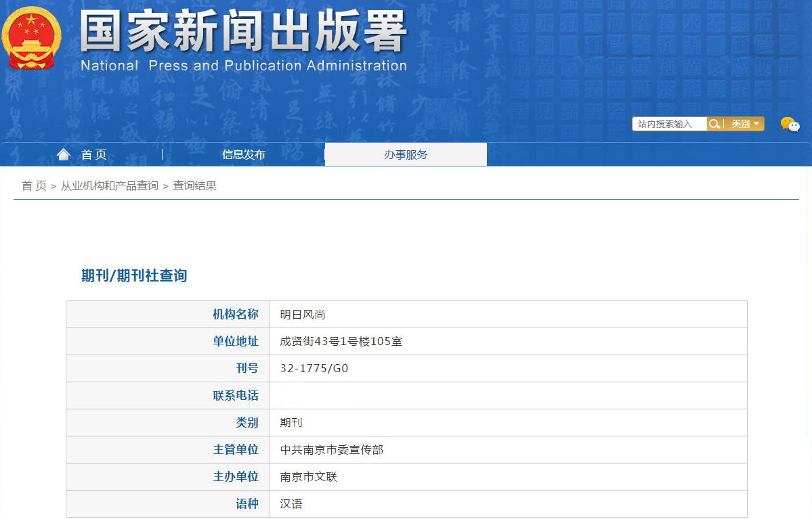
Task: Open the WeChat chat bubble icon
Action: pyautogui.click(x=790, y=125)
